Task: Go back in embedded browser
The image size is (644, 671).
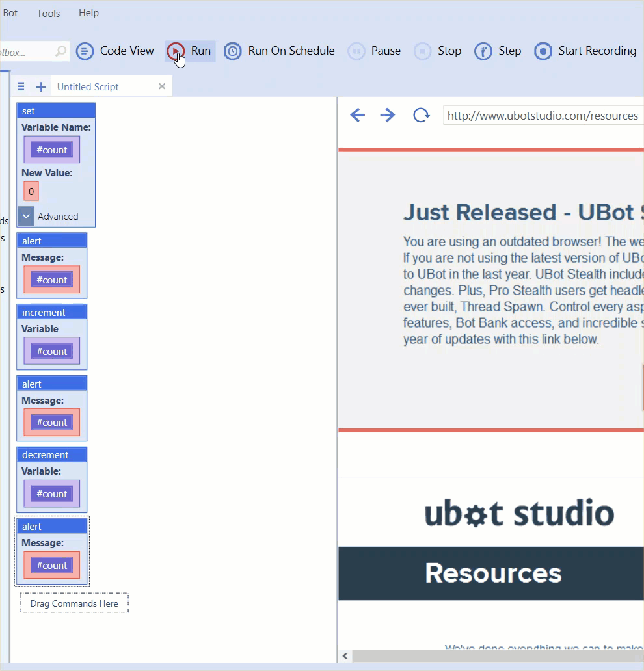Action: (358, 115)
